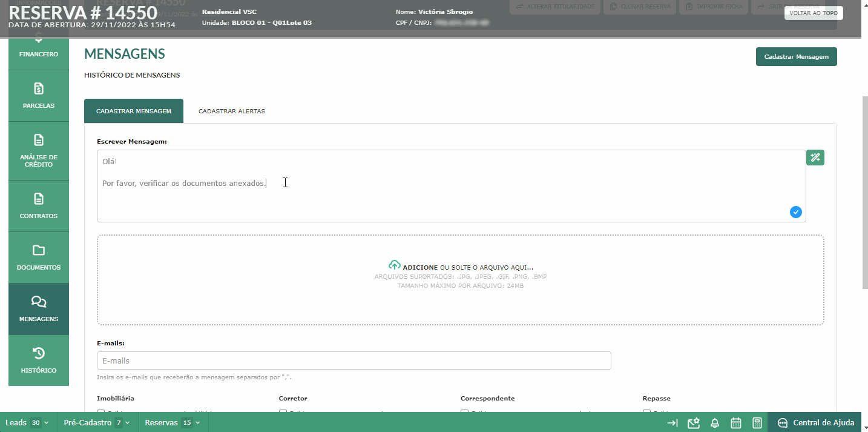
Task: Open the calendar icon in bottom bar
Action: point(736,423)
